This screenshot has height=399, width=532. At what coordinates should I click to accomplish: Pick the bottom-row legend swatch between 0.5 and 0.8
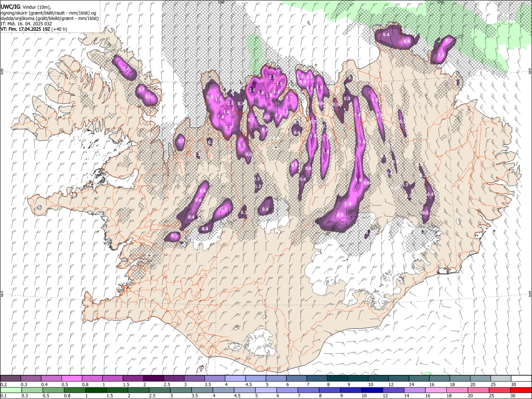(x=53, y=390)
